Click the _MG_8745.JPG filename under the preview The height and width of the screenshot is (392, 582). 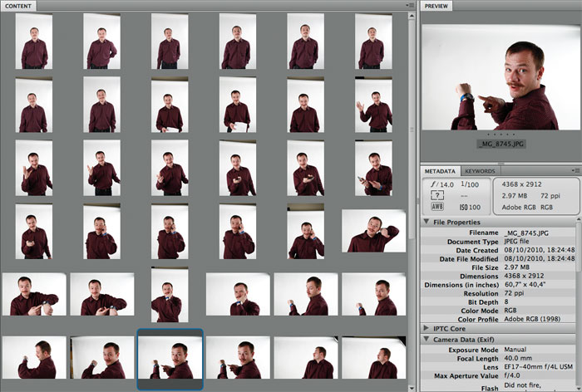(500, 144)
